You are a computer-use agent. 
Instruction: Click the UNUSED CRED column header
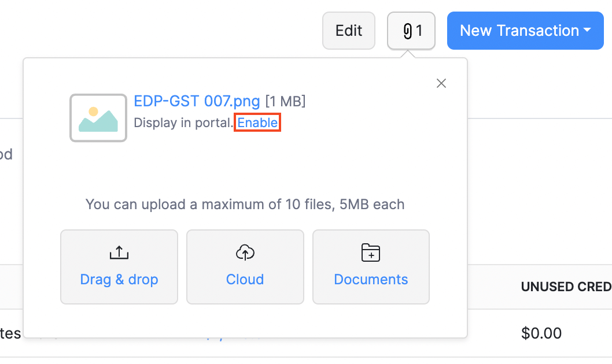(x=566, y=287)
